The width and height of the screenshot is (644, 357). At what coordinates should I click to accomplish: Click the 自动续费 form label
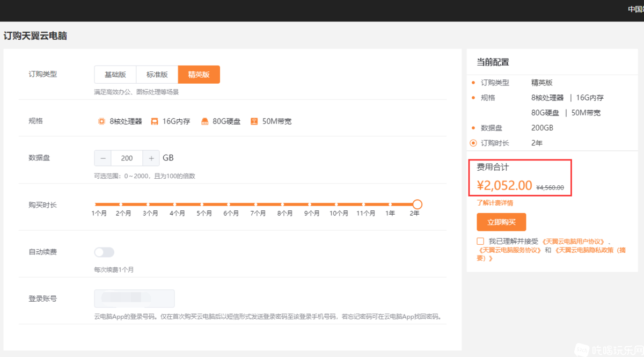pos(42,252)
